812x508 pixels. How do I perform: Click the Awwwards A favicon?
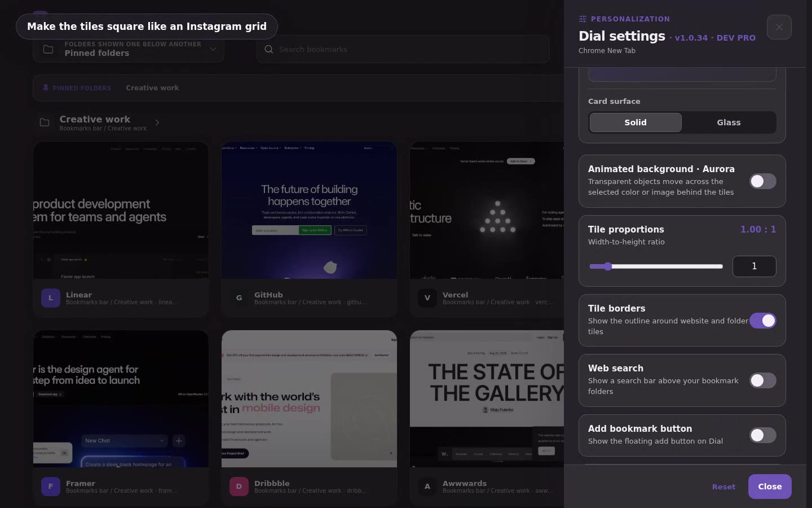(427, 487)
